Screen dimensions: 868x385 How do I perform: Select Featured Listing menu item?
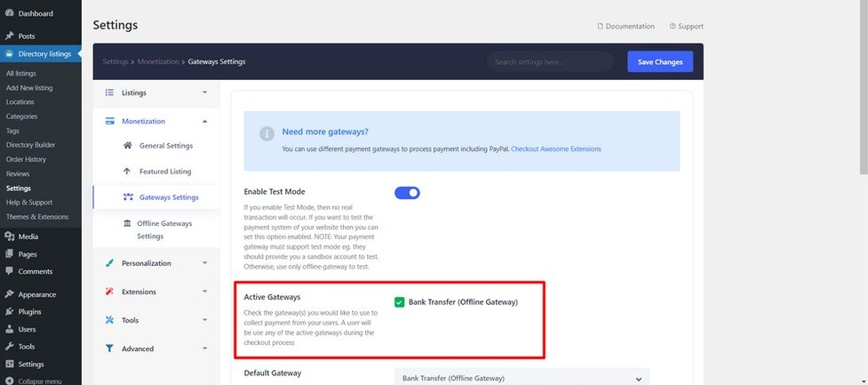pos(164,172)
